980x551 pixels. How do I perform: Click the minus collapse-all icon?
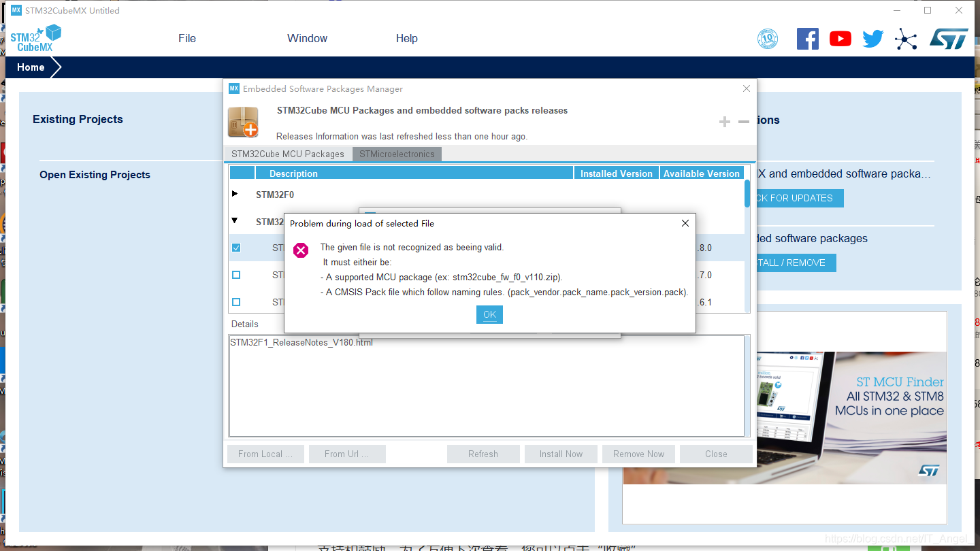click(x=744, y=121)
